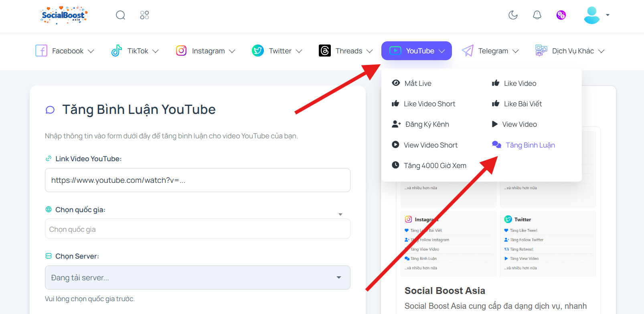Click play triangle icon beside View Video
This screenshot has height=314, width=644.
point(495,124)
